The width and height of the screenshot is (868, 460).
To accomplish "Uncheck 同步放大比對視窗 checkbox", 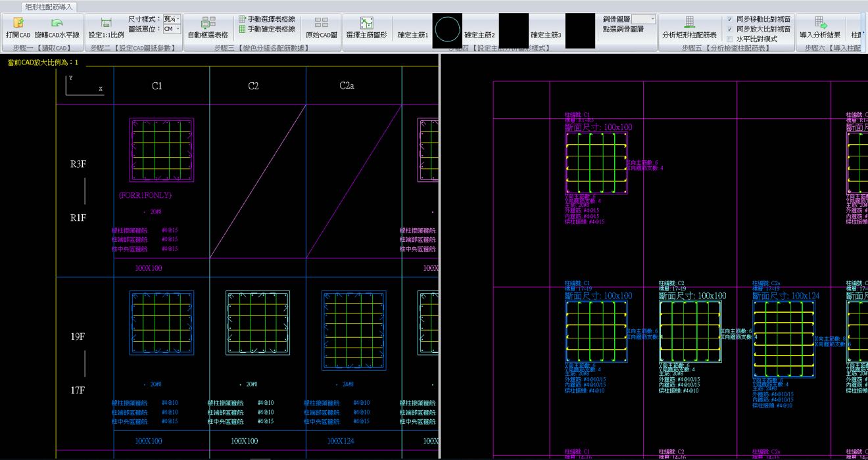I will [729, 30].
